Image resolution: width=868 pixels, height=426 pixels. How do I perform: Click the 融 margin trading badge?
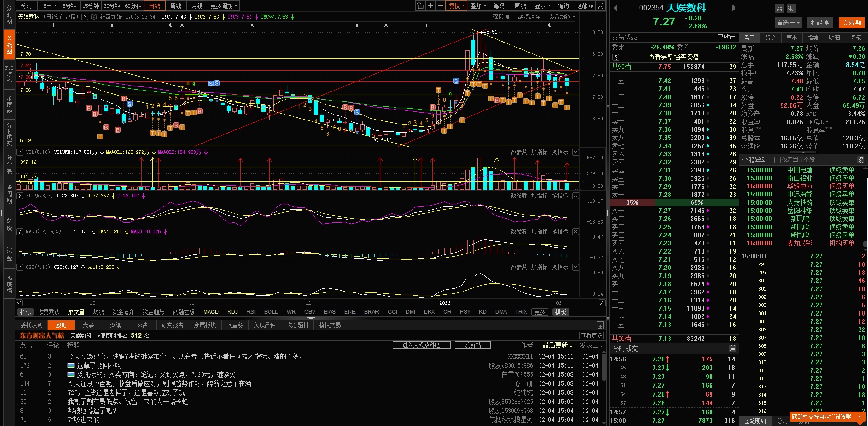pos(779,9)
